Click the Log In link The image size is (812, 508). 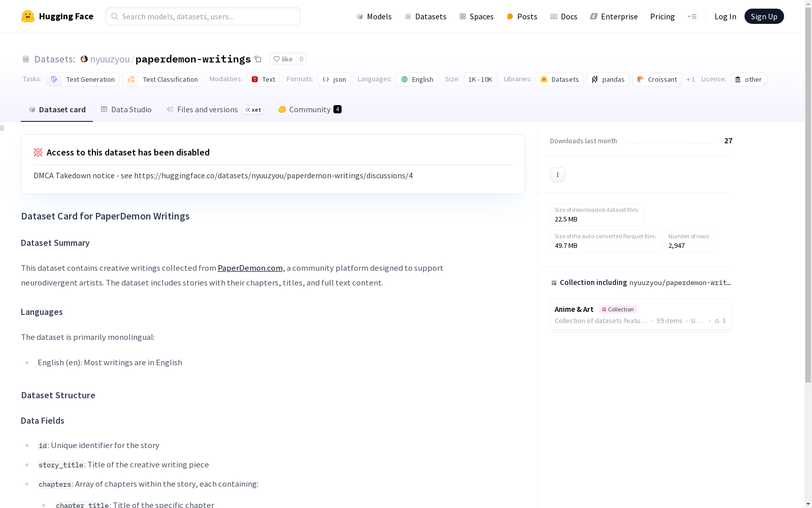[725, 16]
